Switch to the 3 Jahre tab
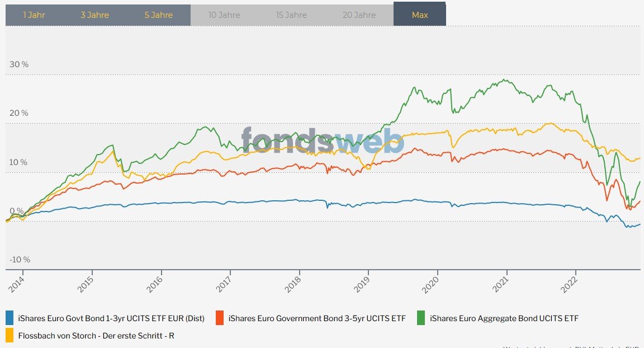This screenshot has width=644, height=348. 94,15
